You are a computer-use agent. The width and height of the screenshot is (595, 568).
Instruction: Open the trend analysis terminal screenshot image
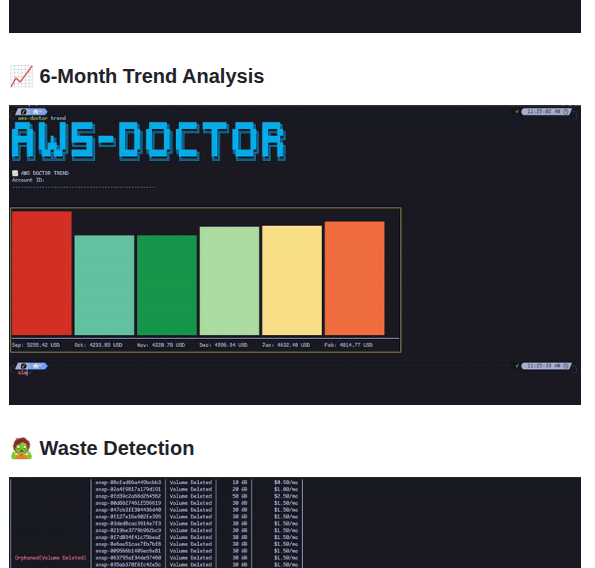pyautogui.click(x=295, y=255)
